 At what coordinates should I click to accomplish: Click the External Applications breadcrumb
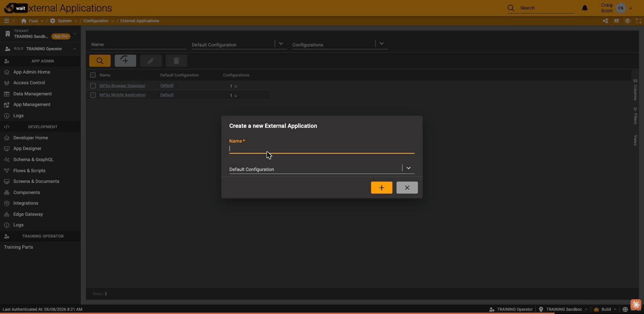pyautogui.click(x=140, y=21)
